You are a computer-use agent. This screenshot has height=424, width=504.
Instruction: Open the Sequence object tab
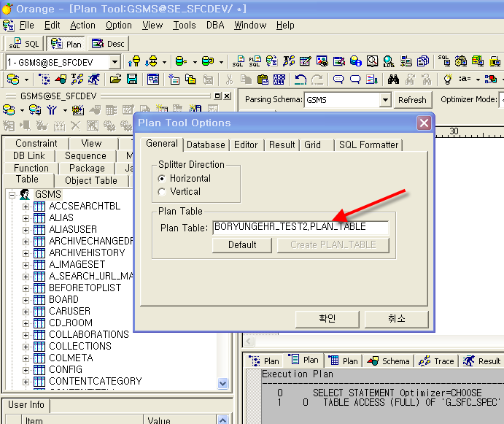[x=85, y=155]
